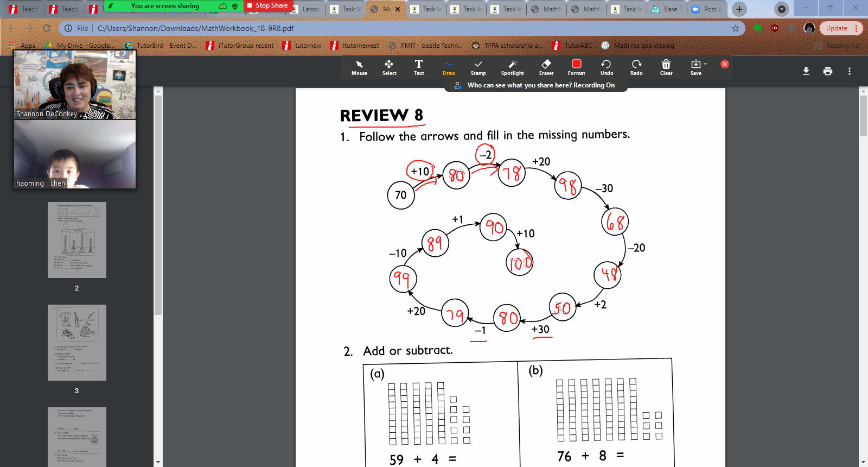Viewport: 868px width, 467px height.
Task: Download the PDF file
Action: point(806,71)
